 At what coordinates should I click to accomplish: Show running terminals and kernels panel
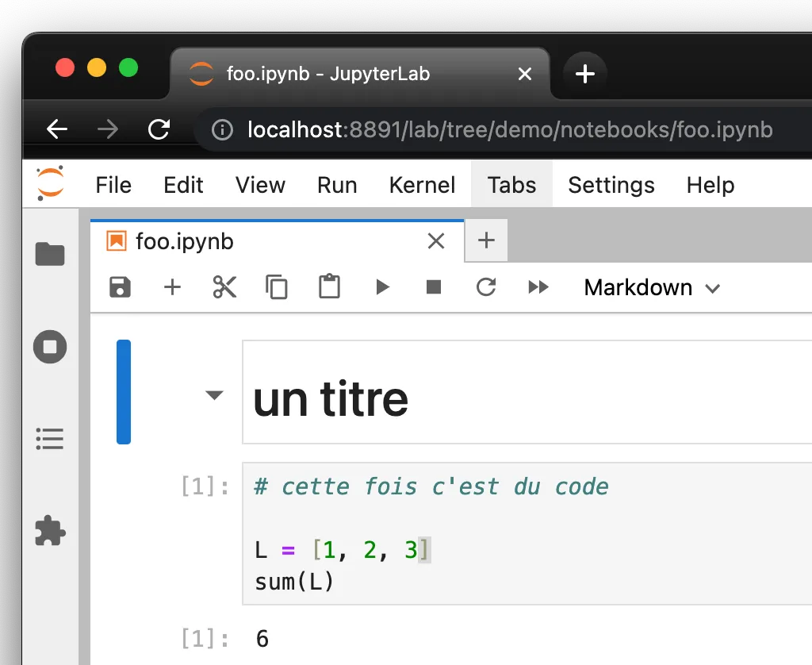(x=50, y=347)
